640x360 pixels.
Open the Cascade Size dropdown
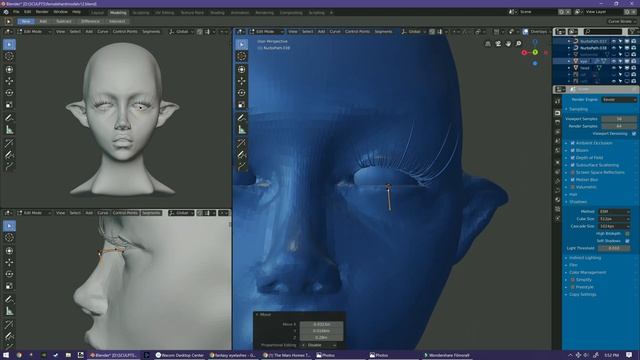[x=614, y=226]
